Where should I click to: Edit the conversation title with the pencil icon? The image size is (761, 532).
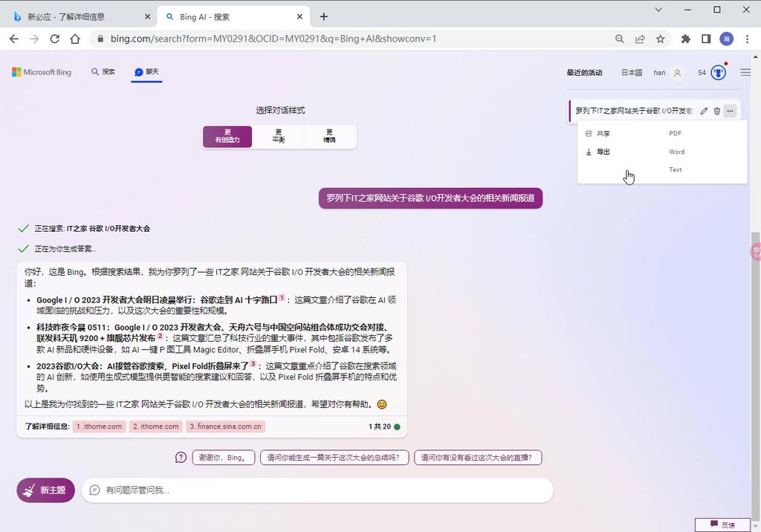[704, 110]
